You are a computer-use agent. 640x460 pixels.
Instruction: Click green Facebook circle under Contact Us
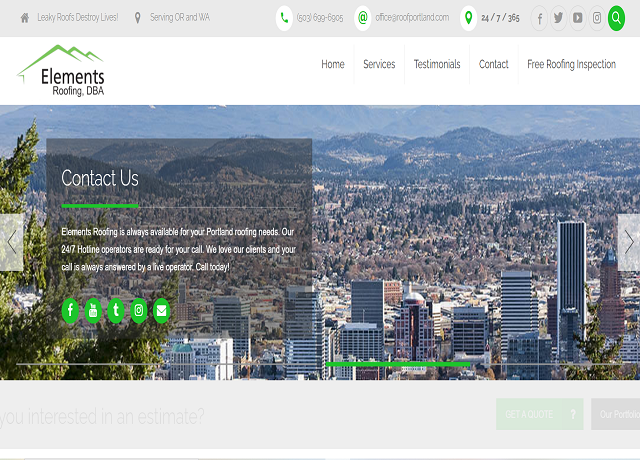(x=70, y=310)
